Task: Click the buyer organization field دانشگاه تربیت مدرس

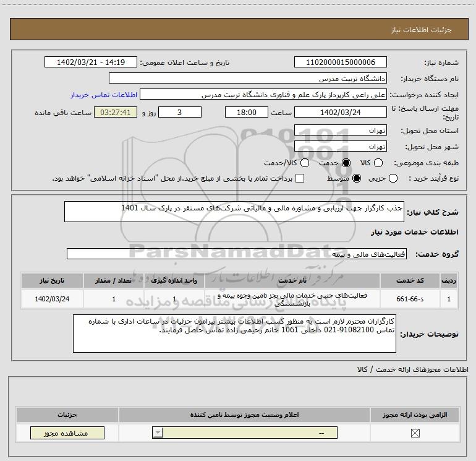Action: click(248, 79)
